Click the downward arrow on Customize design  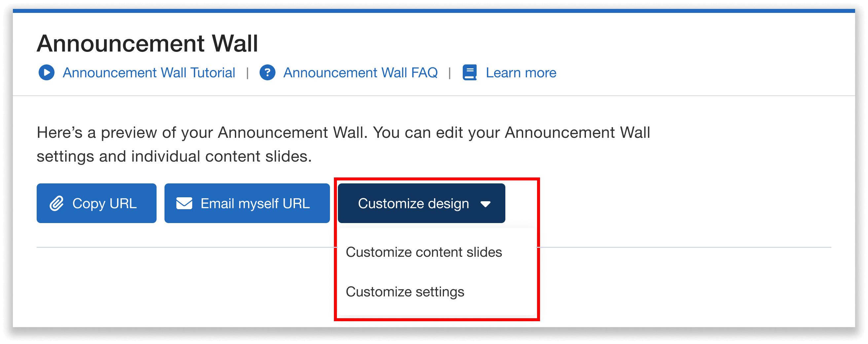(485, 204)
